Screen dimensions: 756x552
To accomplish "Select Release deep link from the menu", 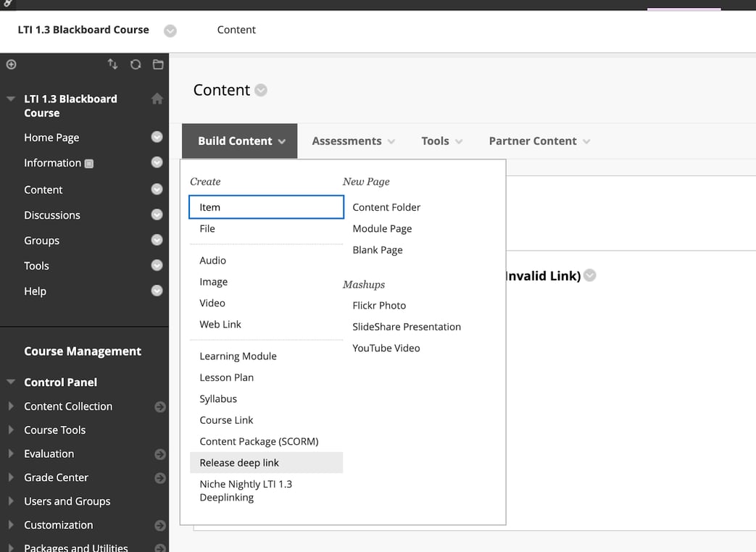I will [x=240, y=462].
